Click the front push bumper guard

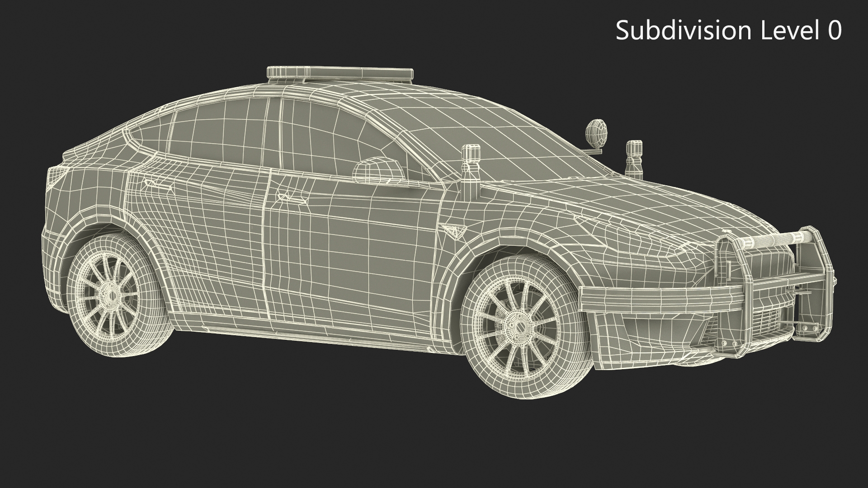click(708, 293)
